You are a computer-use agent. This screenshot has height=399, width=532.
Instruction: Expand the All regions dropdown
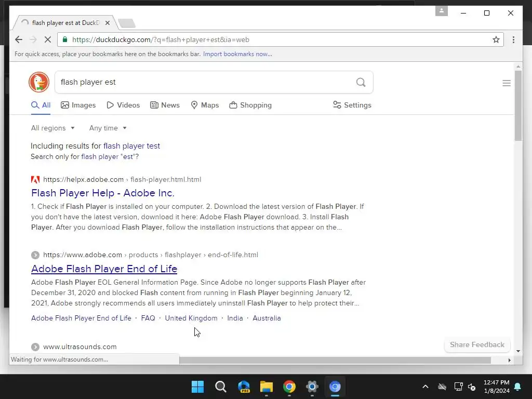pos(52,128)
